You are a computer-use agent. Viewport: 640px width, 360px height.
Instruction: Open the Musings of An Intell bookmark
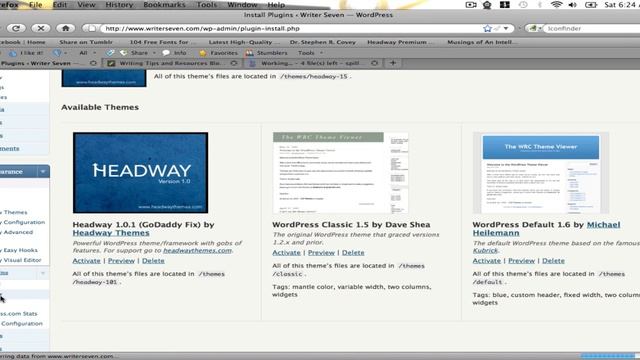(482, 42)
